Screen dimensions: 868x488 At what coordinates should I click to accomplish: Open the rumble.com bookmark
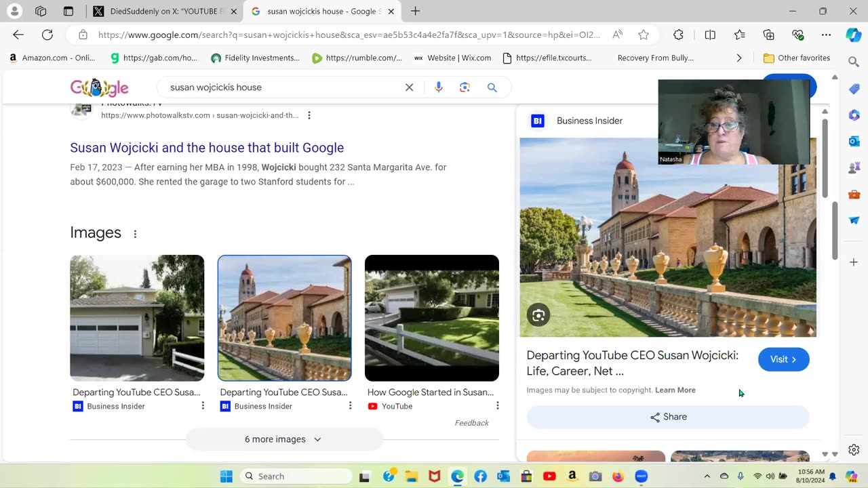click(x=357, y=58)
